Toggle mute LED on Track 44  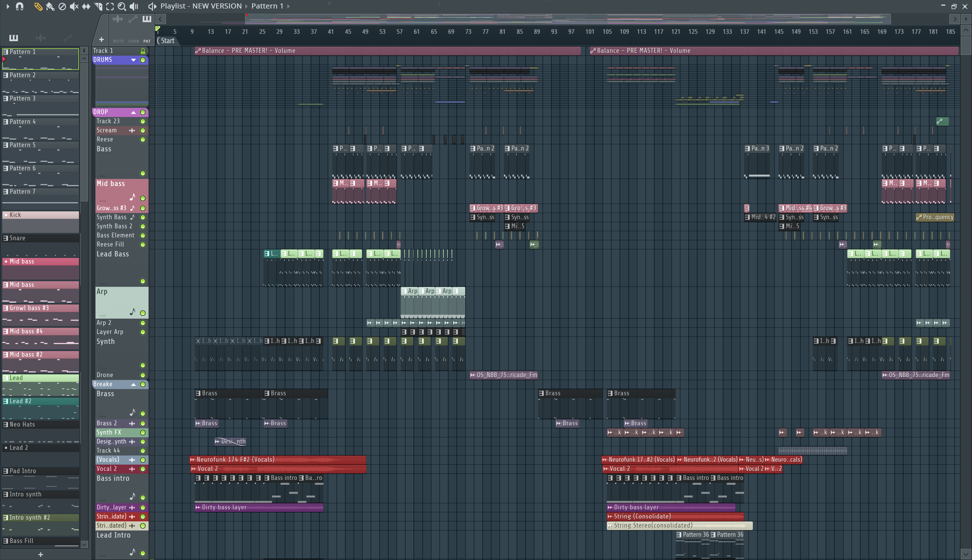pos(143,451)
